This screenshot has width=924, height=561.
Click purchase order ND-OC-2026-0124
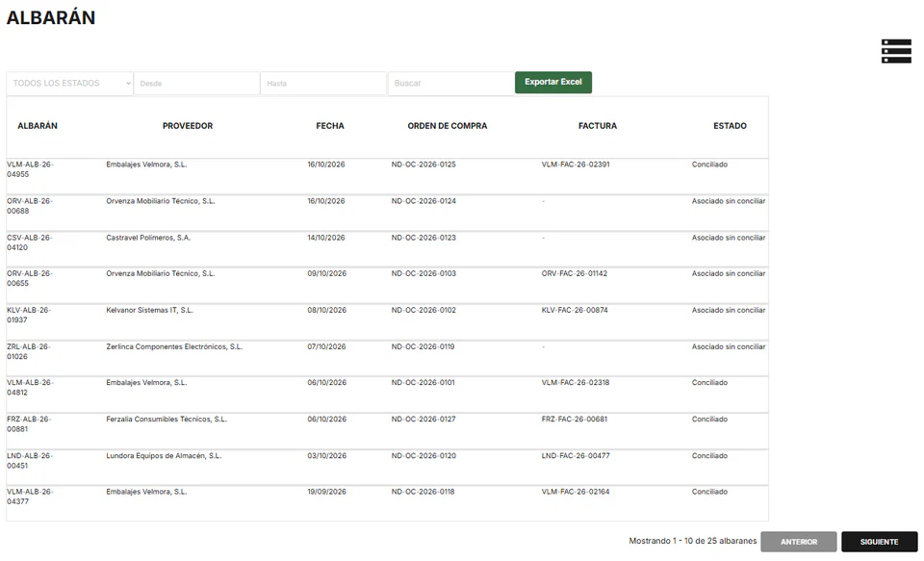click(x=423, y=201)
